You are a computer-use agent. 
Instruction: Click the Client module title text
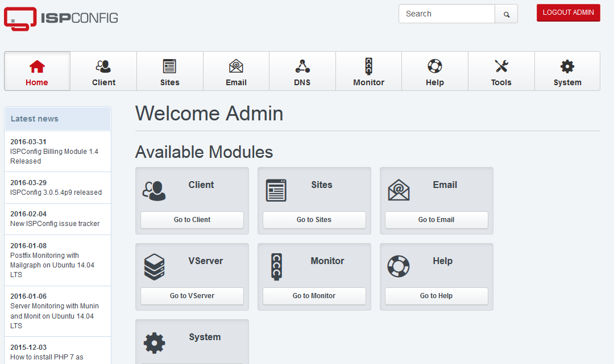pyautogui.click(x=201, y=185)
